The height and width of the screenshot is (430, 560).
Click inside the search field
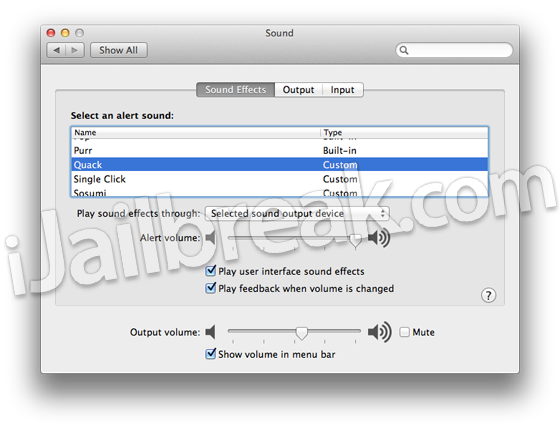[454, 50]
